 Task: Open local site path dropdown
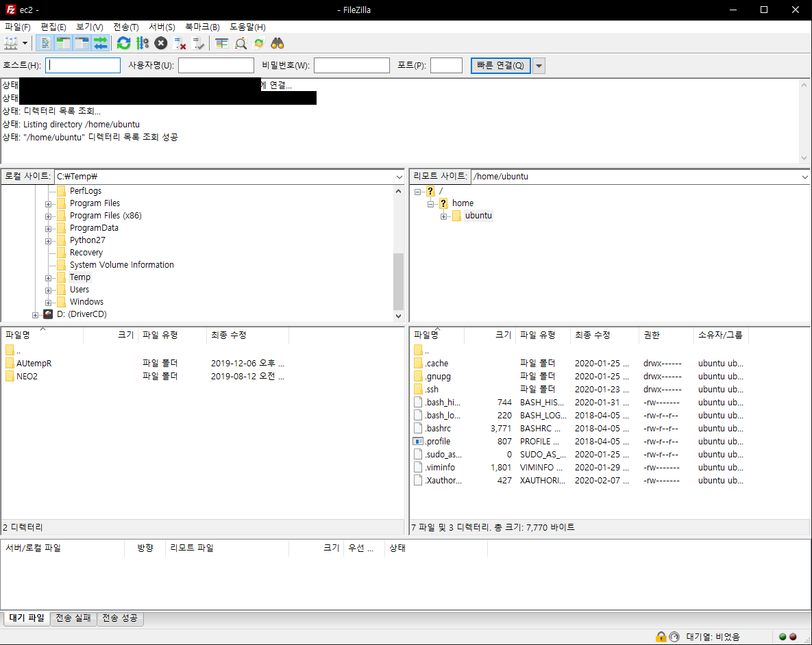pyautogui.click(x=399, y=177)
